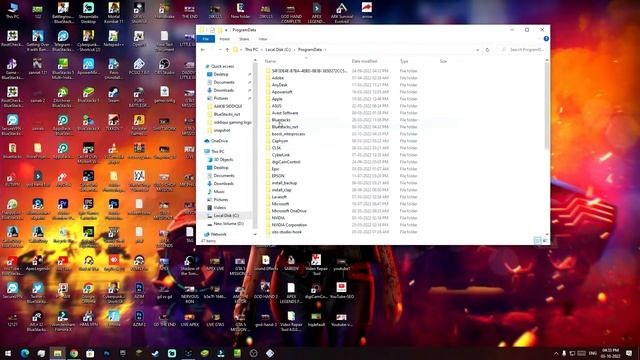
Task: Select the Microsoft OneDrive folder
Action: click(289, 211)
